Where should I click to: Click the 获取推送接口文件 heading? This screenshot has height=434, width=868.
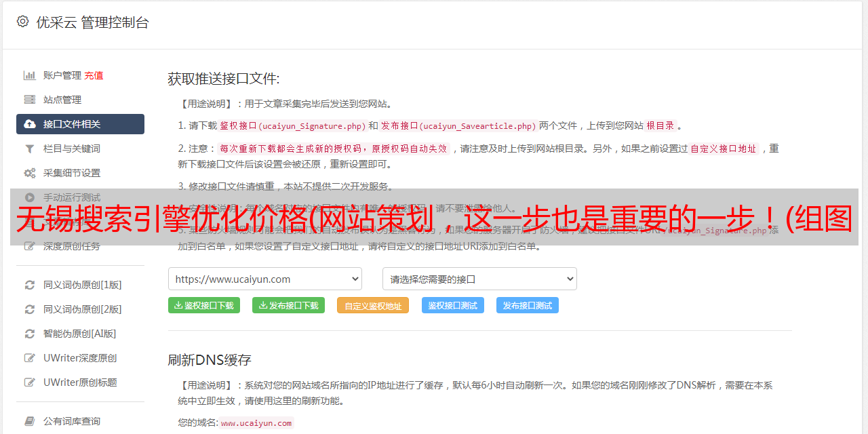click(x=224, y=79)
